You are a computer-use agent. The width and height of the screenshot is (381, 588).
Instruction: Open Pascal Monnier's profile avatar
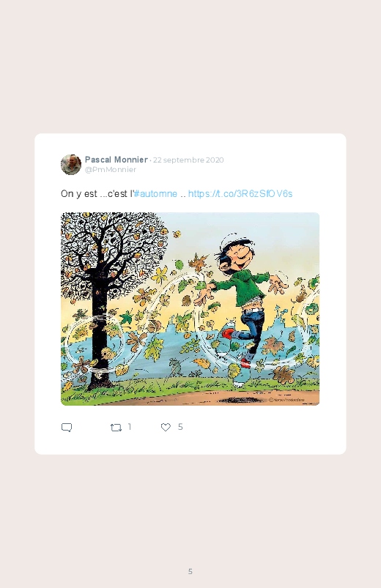tap(71, 164)
